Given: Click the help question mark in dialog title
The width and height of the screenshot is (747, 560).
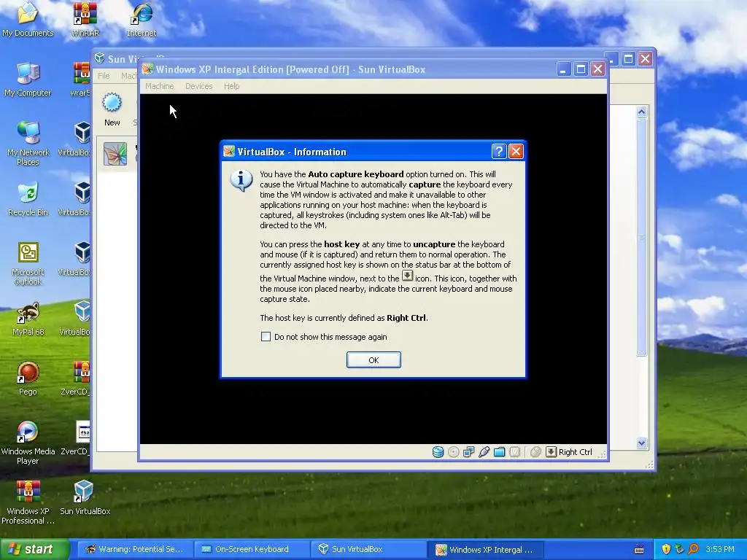Looking at the screenshot, I should tap(498, 152).
